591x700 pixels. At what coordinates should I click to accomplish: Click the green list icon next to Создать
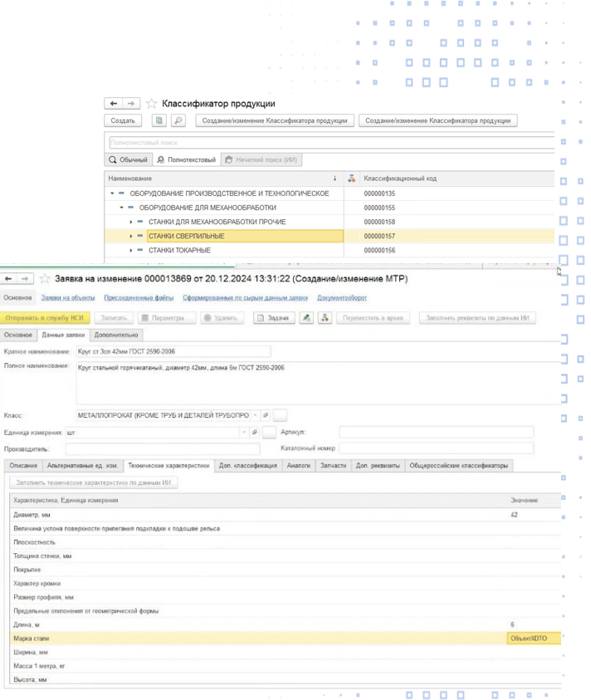coord(159,120)
